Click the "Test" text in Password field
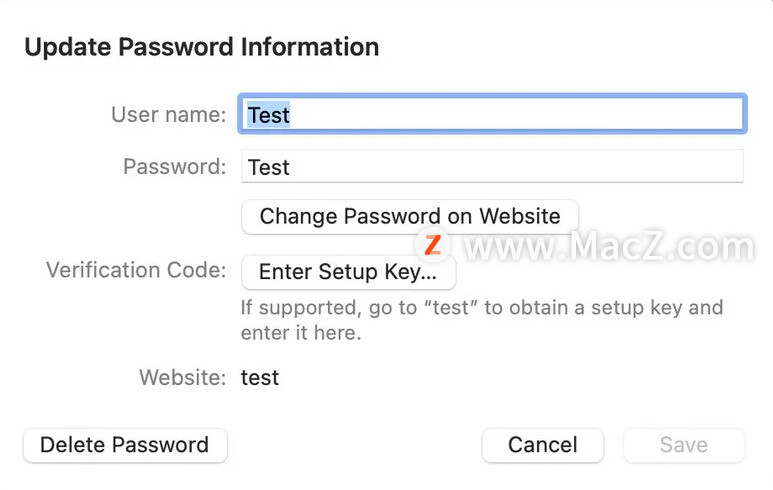The image size is (773, 490). point(269,168)
